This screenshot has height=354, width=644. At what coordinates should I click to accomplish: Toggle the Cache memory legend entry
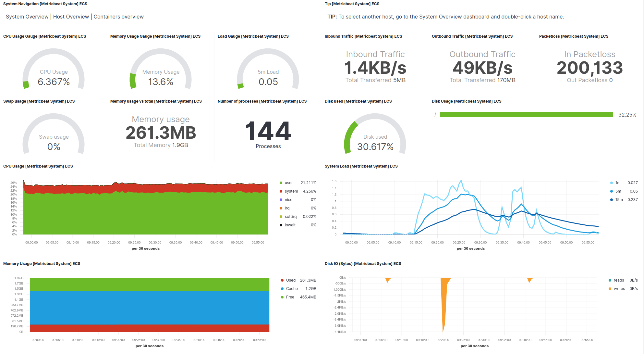[291, 289]
